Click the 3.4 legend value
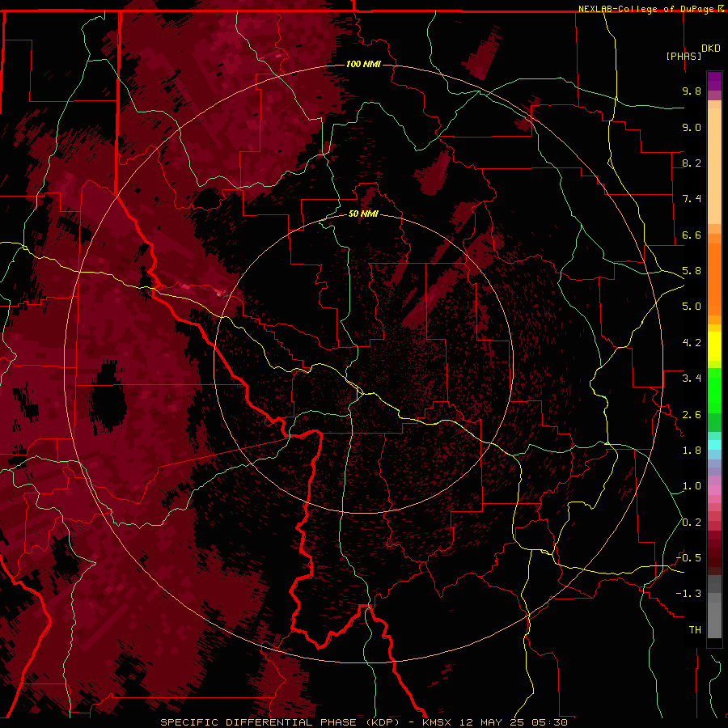This screenshot has width=728, height=728. pos(692,379)
